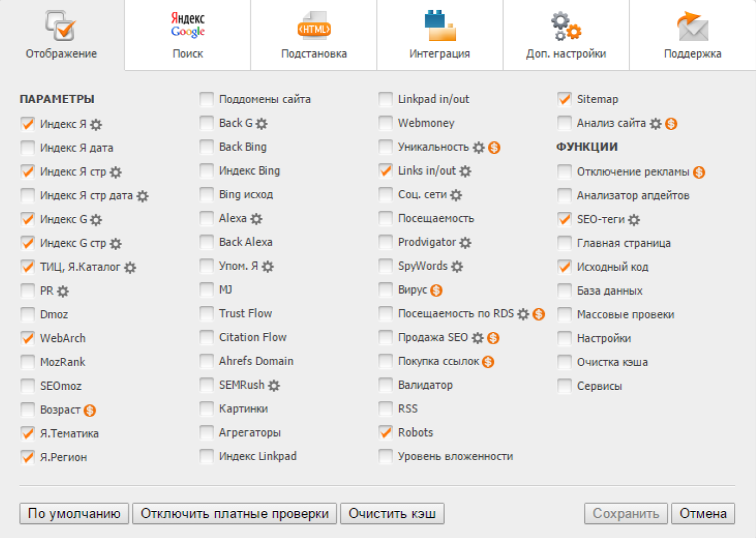756x538 pixels.
Task: Open settings gear for Links in/out
Action: [465, 171]
